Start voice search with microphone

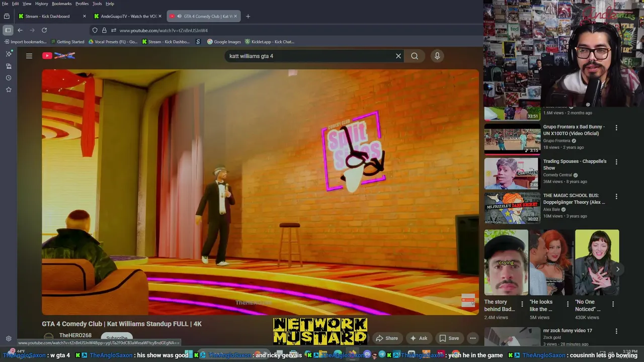pos(437,56)
